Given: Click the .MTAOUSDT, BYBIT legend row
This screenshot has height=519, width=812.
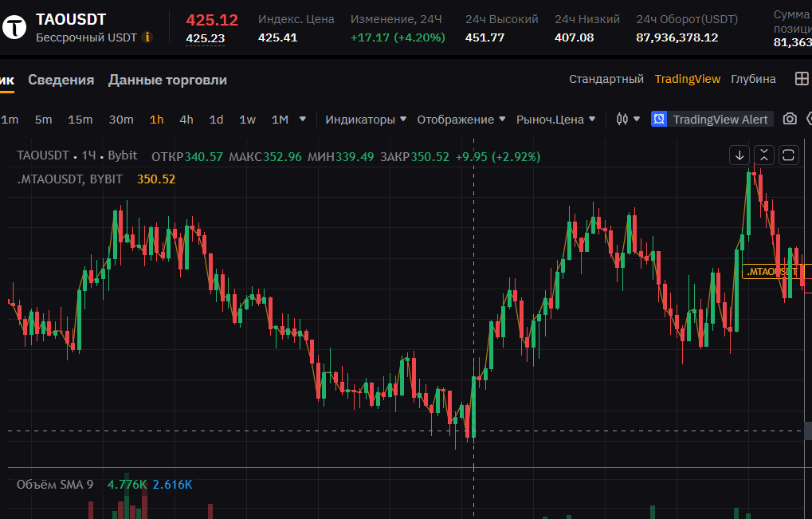Looking at the screenshot, I should [x=70, y=179].
